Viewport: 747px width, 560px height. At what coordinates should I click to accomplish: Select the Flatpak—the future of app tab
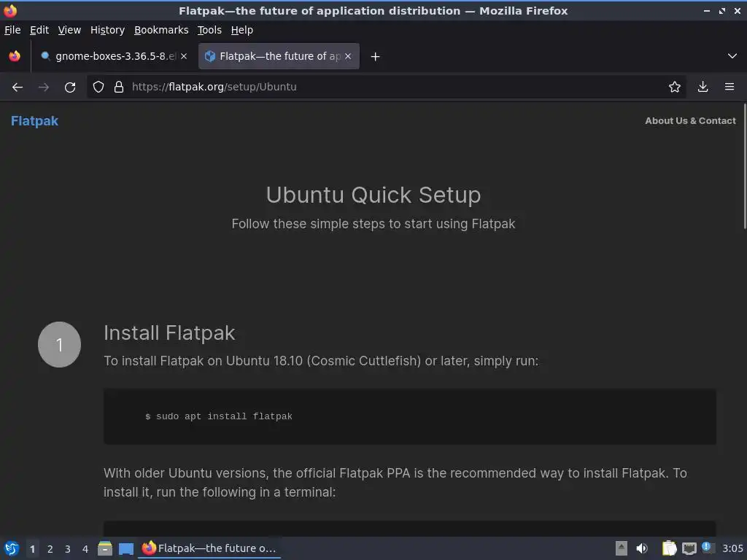pyautogui.click(x=279, y=56)
